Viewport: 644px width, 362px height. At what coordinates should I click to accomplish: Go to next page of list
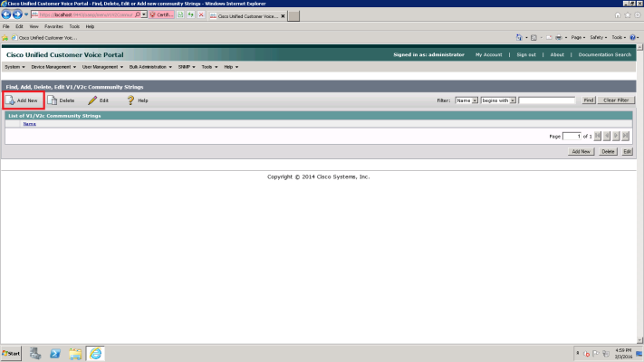click(x=616, y=136)
